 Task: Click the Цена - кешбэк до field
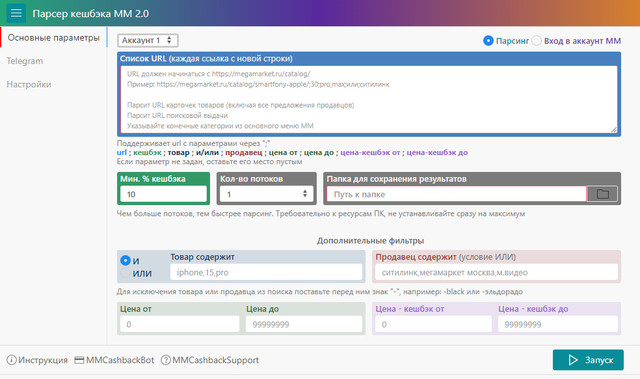(558, 324)
